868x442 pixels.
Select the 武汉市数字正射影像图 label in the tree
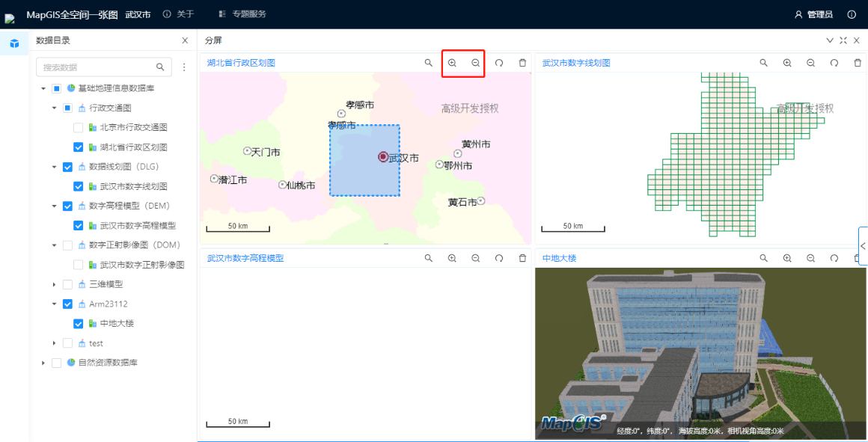[x=141, y=265]
